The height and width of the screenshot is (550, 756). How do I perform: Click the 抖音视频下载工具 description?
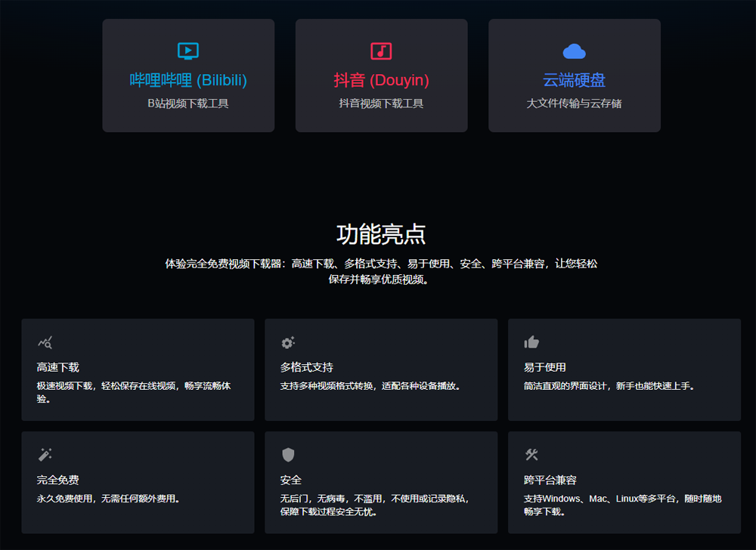[x=381, y=104]
